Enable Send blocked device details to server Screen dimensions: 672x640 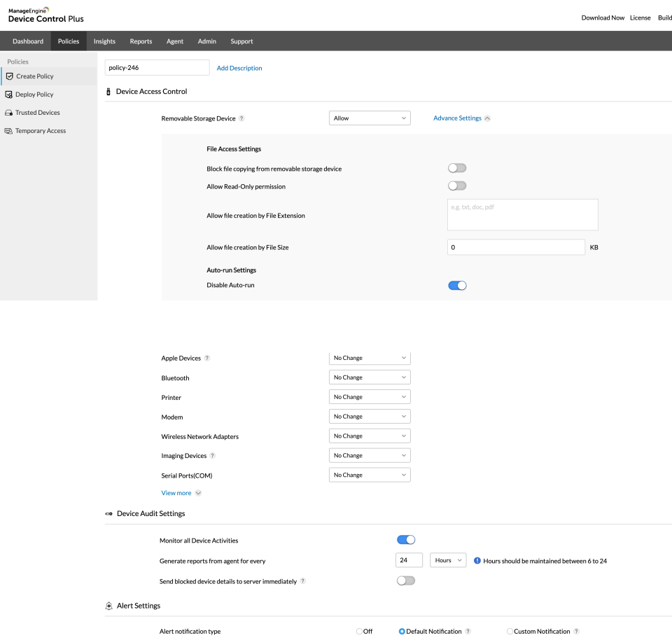pos(405,580)
